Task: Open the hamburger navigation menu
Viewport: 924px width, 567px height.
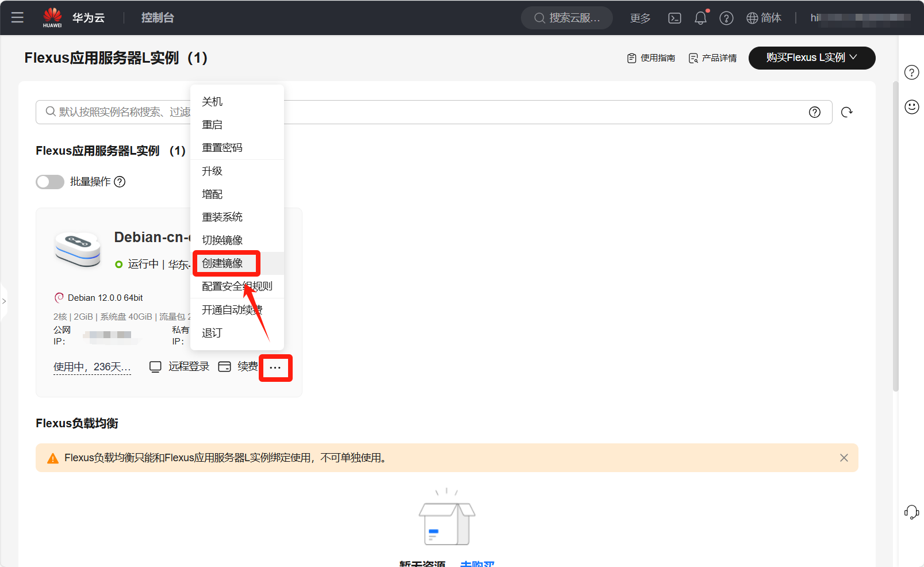Action: [x=17, y=17]
